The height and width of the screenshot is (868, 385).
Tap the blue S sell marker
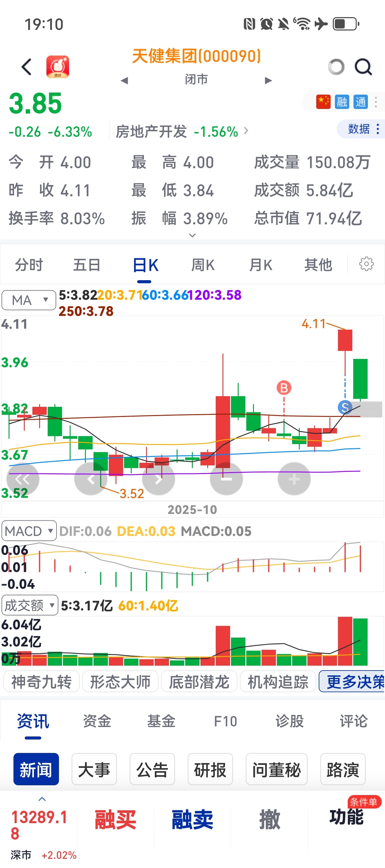pos(345,407)
